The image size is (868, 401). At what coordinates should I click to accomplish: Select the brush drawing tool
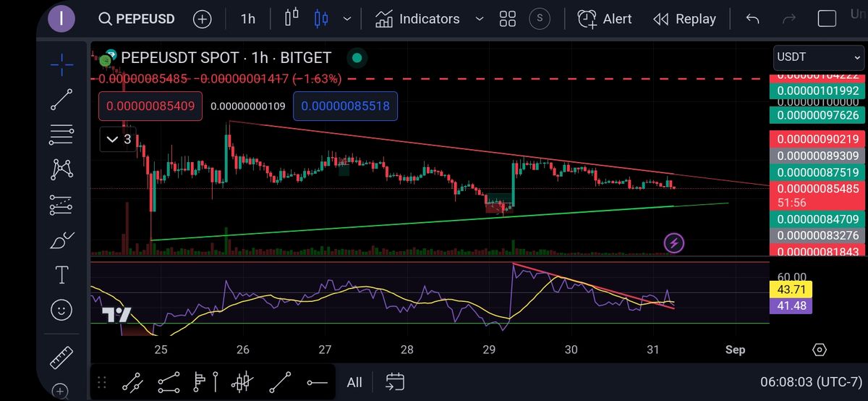coord(62,240)
